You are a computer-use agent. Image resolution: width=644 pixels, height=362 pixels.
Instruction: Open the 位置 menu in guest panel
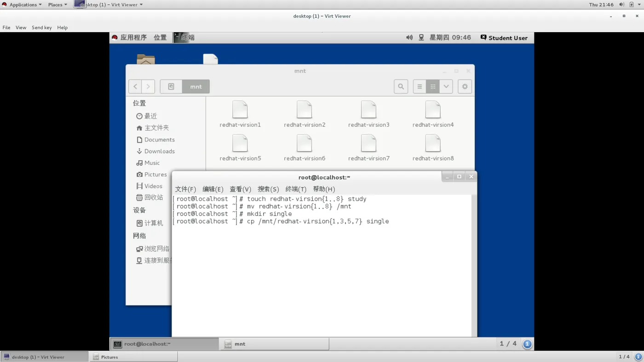tap(160, 38)
